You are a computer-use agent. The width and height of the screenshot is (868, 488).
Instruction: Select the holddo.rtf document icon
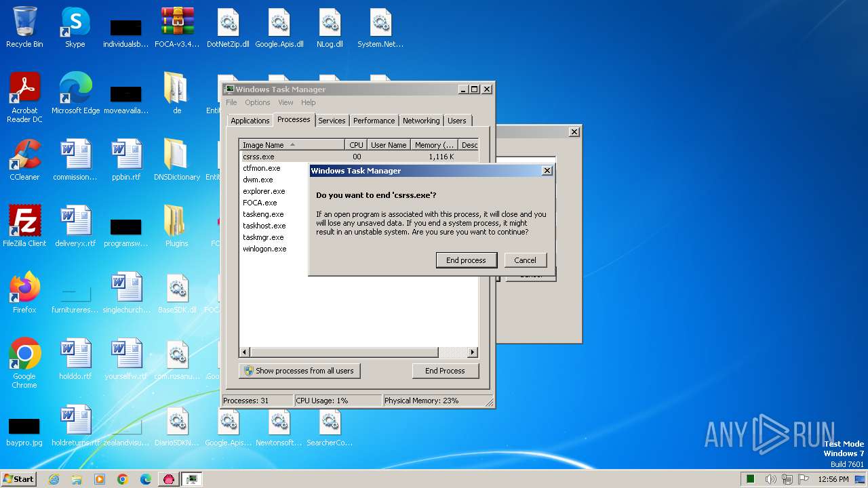tap(75, 360)
